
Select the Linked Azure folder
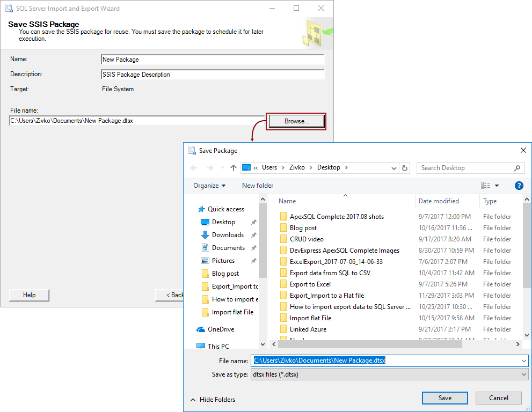(308, 329)
